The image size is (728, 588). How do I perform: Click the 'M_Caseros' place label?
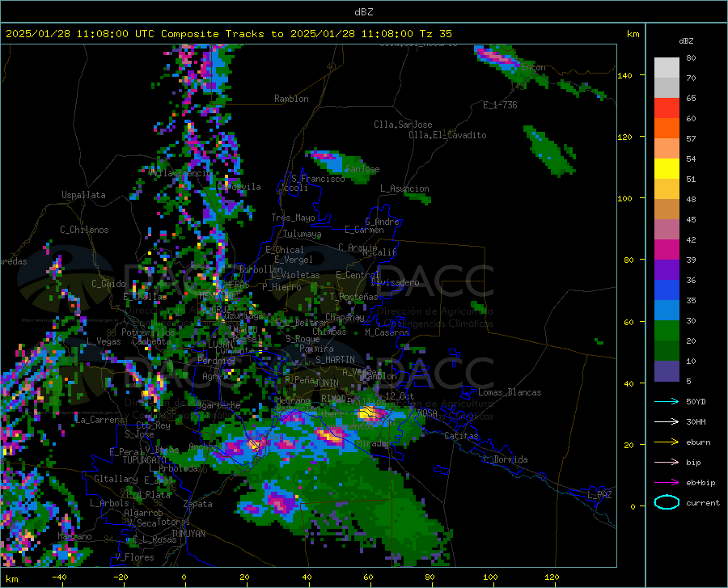[x=387, y=332]
